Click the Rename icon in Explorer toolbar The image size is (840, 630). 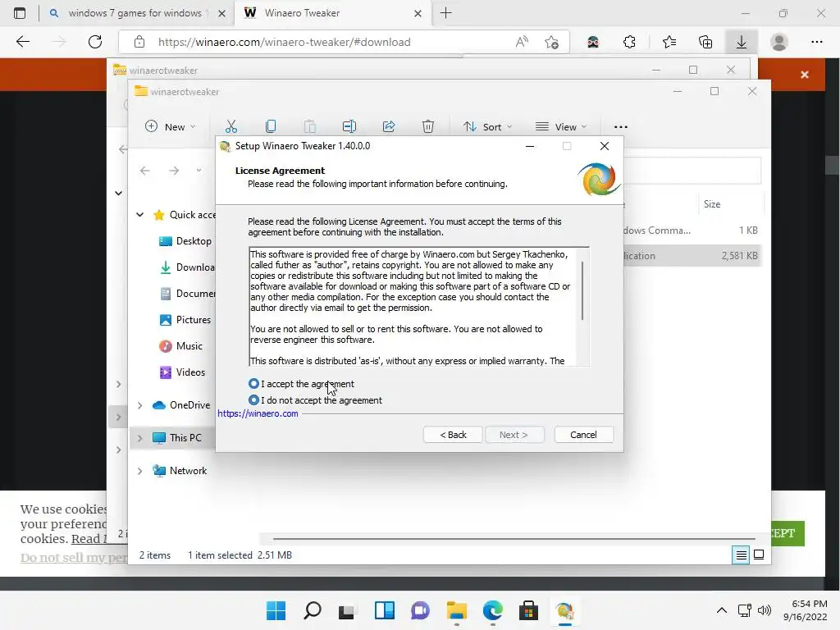click(x=349, y=126)
